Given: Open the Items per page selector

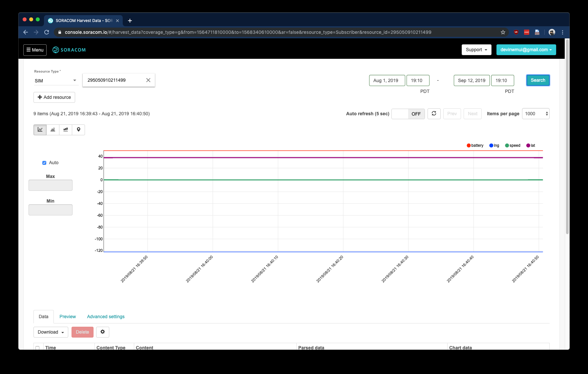Looking at the screenshot, I should point(535,114).
